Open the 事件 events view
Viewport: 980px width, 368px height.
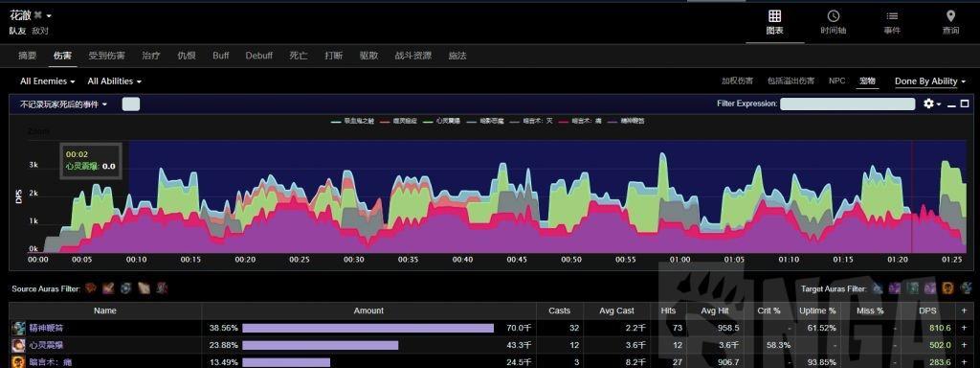pos(892,23)
